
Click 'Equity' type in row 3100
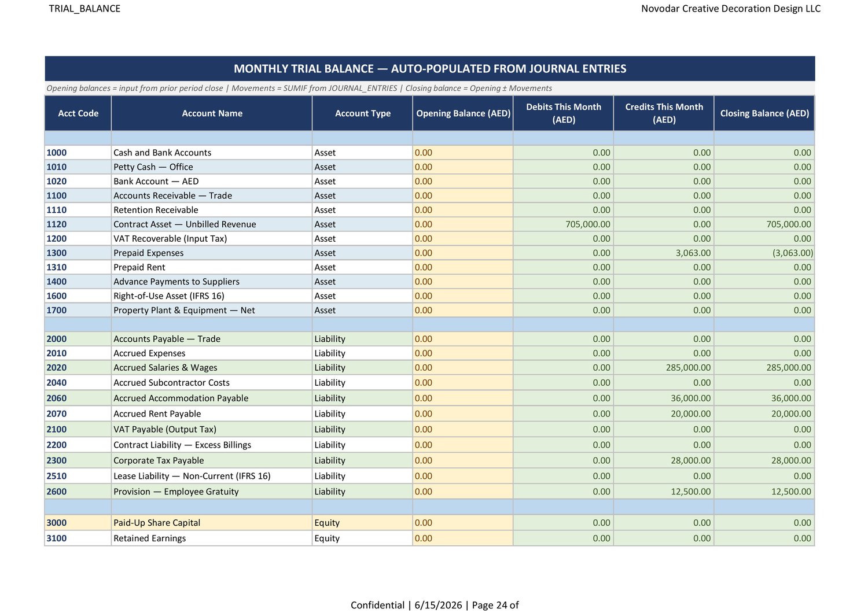pyautogui.click(x=363, y=538)
